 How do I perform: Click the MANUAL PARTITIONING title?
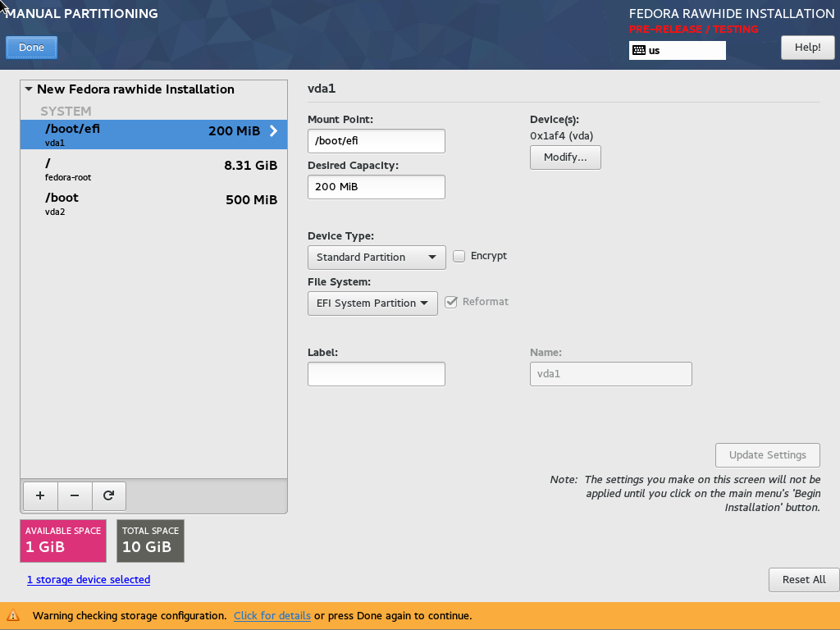(81, 13)
